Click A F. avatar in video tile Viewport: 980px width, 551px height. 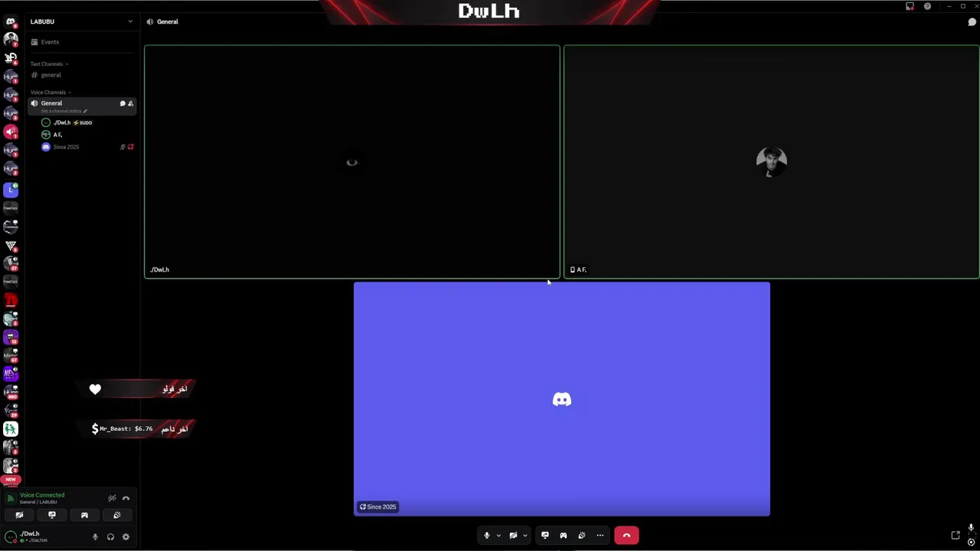pos(771,162)
